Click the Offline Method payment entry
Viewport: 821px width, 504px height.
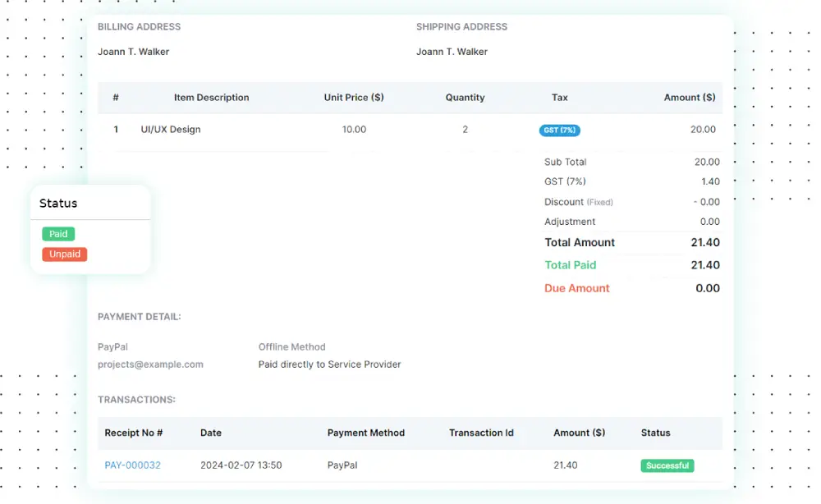point(291,346)
